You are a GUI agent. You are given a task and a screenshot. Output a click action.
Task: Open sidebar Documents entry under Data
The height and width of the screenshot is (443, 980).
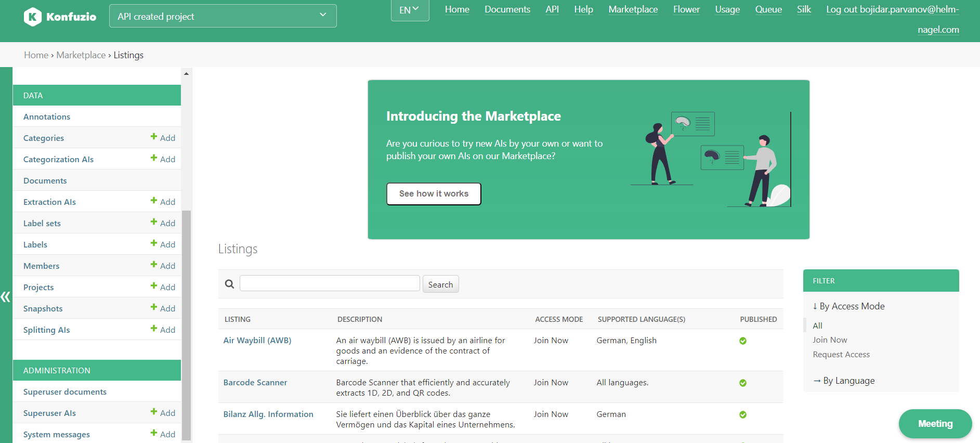(x=45, y=181)
